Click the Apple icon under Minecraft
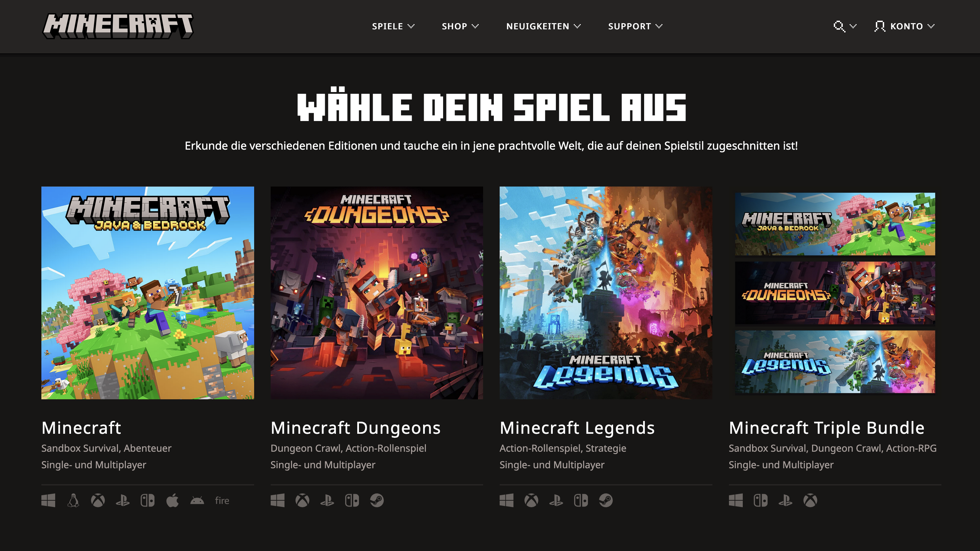 (172, 500)
